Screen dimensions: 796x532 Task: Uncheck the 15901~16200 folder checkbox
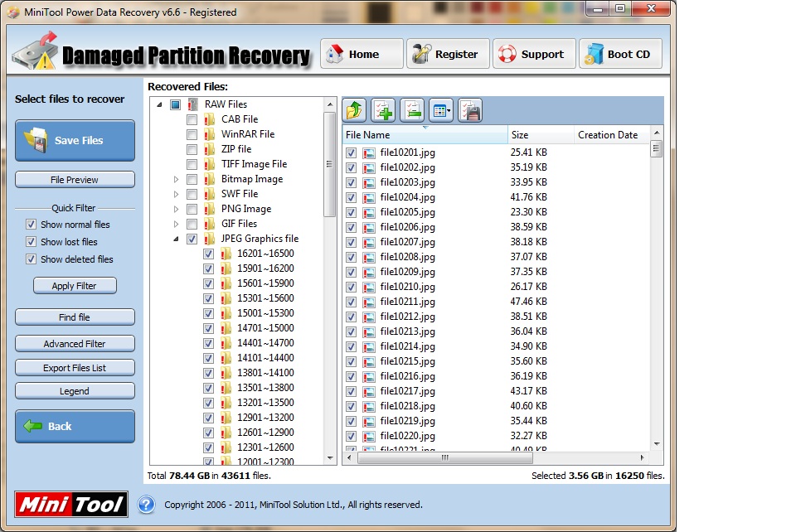208,268
